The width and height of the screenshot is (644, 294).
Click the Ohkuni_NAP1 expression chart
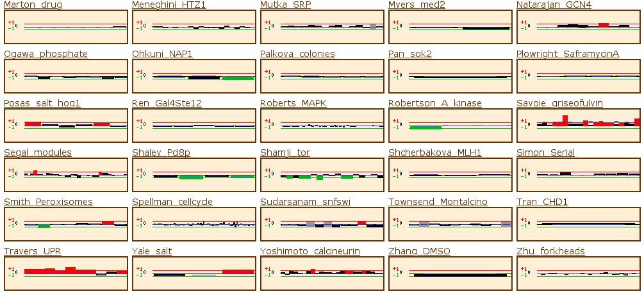click(194, 76)
